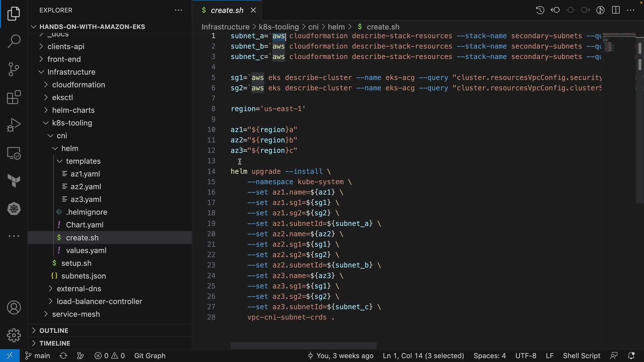
Task: Open Run and Debug view
Action: click(x=14, y=125)
